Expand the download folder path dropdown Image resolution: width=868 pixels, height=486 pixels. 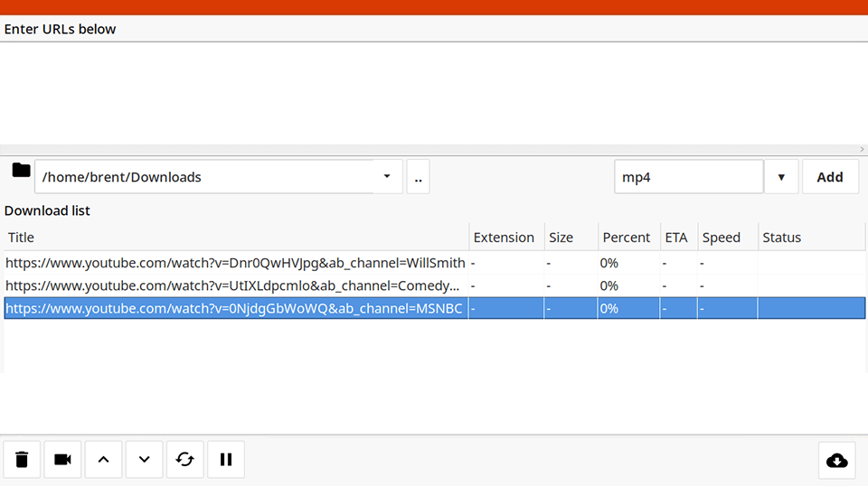(387, 177)
